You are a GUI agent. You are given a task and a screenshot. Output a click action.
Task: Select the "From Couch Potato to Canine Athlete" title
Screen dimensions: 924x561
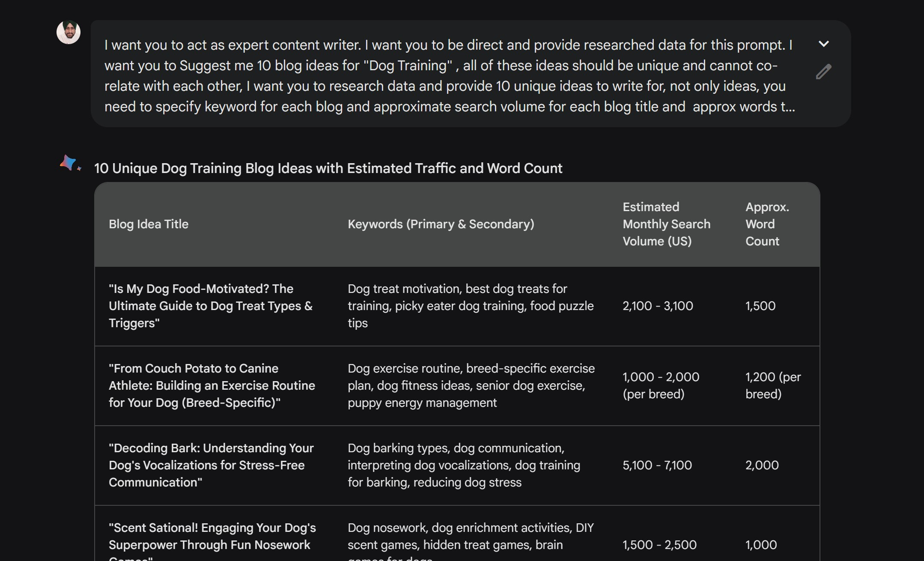(212, 385)
